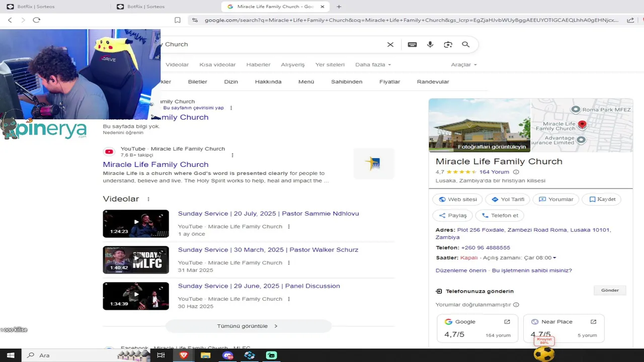
Task: Open Fotoğrafları görüntüleyin church photo
Action: (479, 125)
